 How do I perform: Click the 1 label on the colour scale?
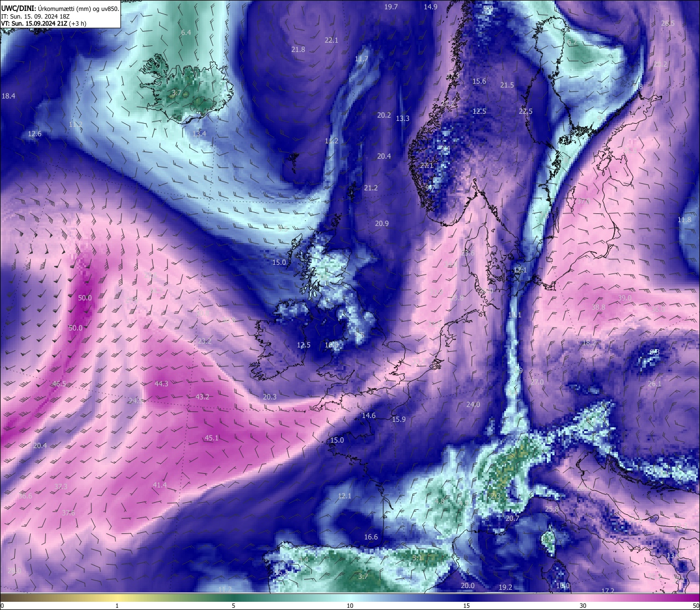tap(117, 606)
